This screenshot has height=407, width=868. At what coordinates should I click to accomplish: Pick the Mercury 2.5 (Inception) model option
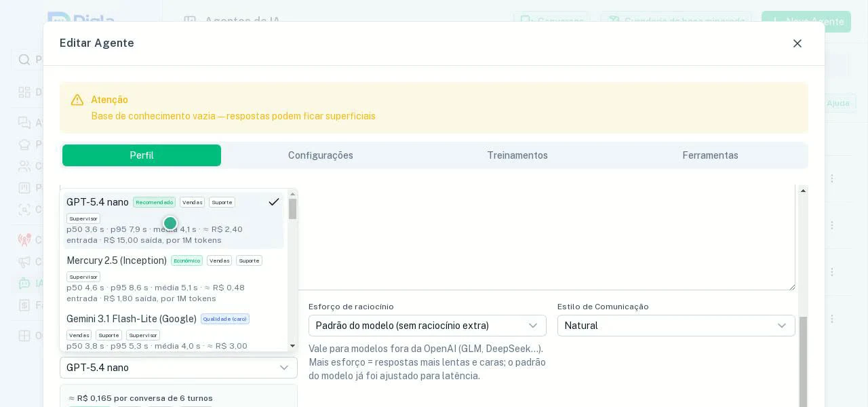point(174,279)
